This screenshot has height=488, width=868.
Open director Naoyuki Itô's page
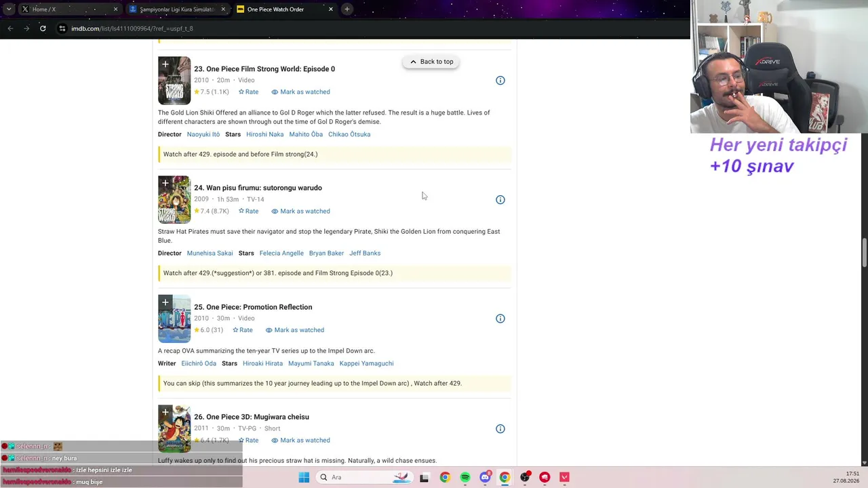click(203, 134)
